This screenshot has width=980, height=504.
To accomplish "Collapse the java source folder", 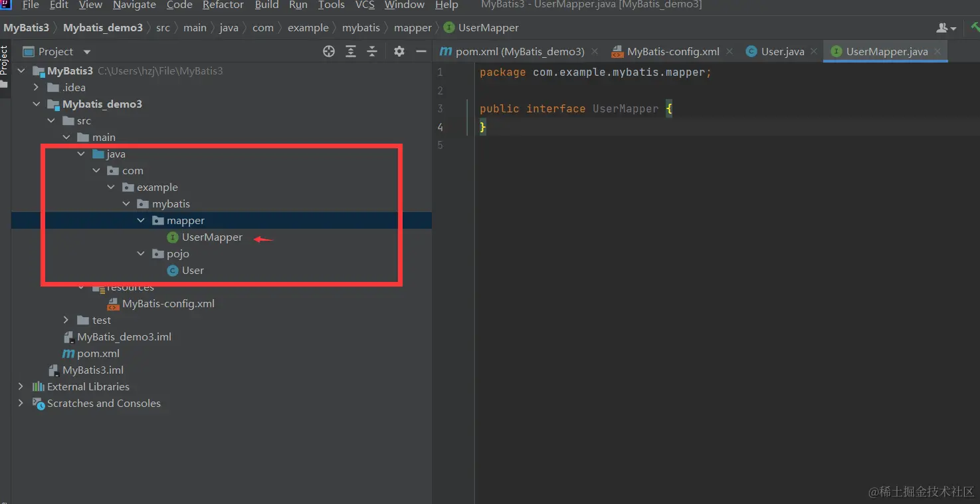I will coord(81,154).
